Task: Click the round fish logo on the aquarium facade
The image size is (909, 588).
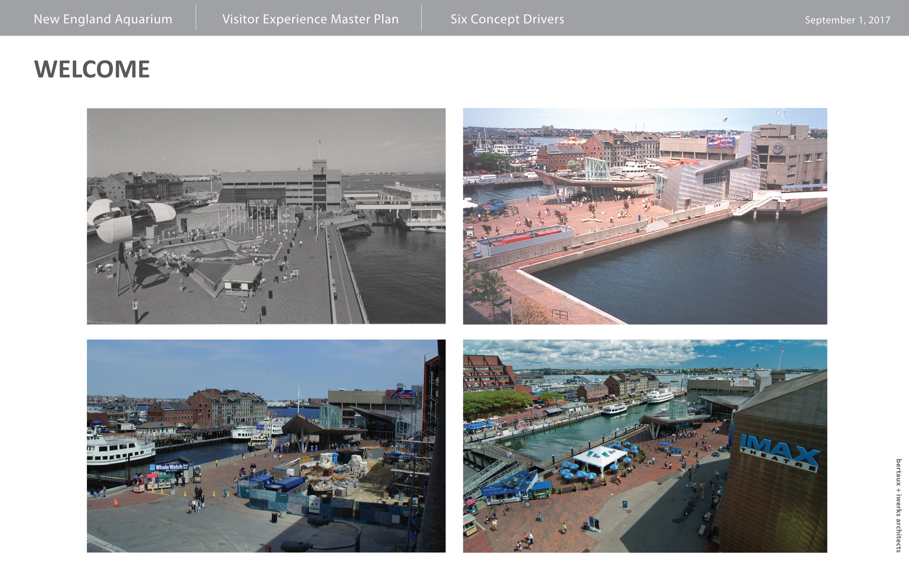Action: coord(778,148)
